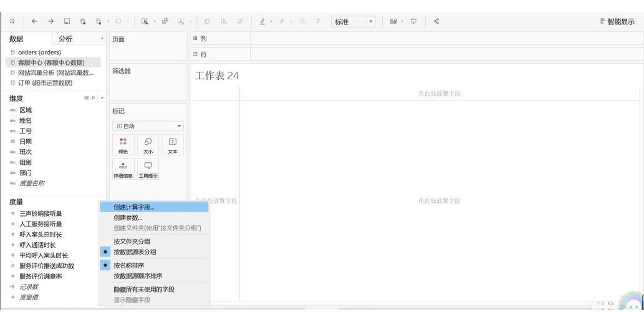The image size is (644, 312).
Task: Click the Text (文本) marks card button
Action: pyautogui.click(x=173, y=145)
